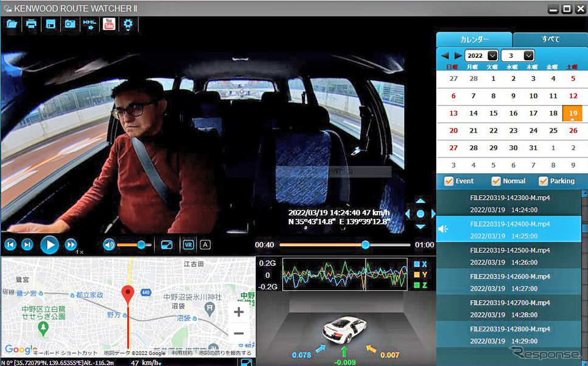Click the print icon

click(31, 24)
